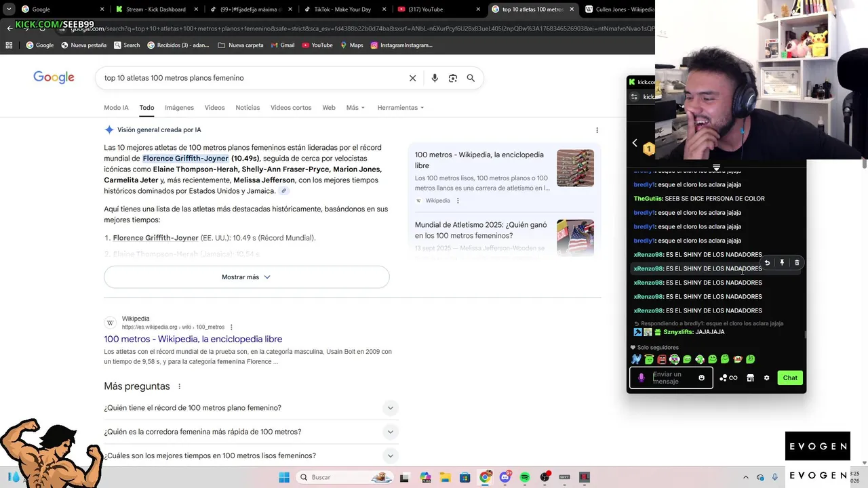Open Mundial de Atletismo 2025 source card

coord(505,237)
